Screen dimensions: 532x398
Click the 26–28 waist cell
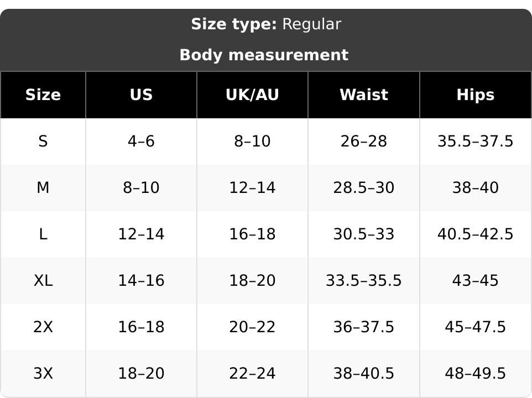coord(364,142)
